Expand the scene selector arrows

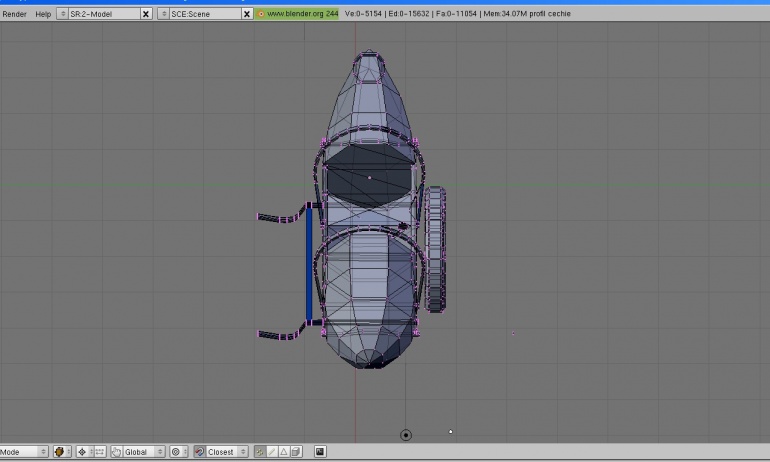click(x=164, y=14)
